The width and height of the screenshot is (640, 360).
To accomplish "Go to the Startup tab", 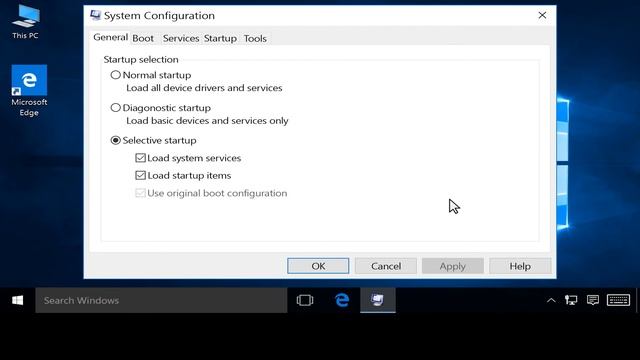I will click(x=220, y=38).
